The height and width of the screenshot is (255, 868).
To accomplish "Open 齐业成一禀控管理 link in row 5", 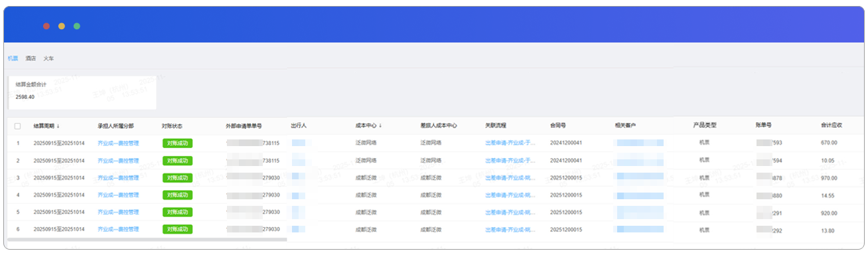I will coord(118,212).
